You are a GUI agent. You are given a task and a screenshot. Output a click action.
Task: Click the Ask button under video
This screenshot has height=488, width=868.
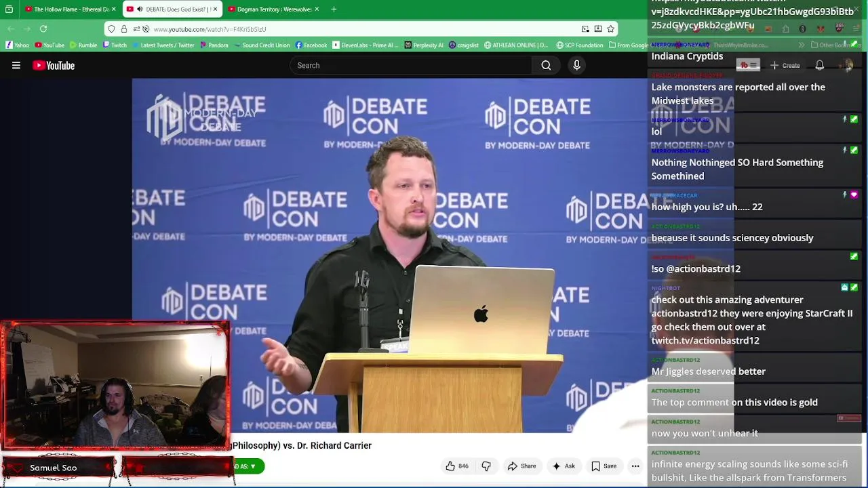pos(564,466)
